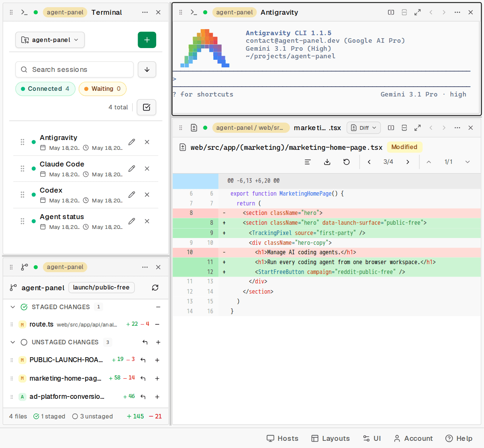Discard changes in marketing-home-pag... file
This screenshot has width=484, height=448.
click(x=143, y=378)
